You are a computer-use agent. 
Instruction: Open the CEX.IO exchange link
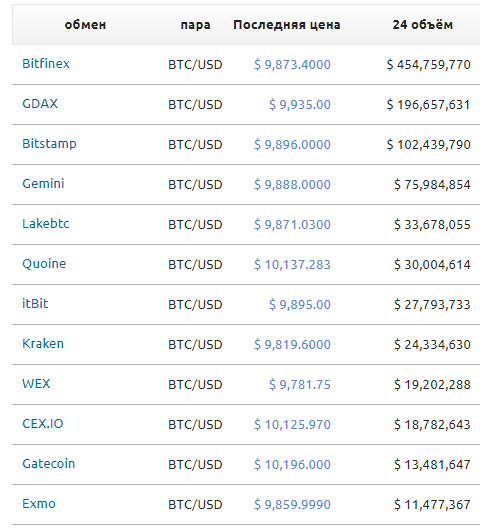43,424
